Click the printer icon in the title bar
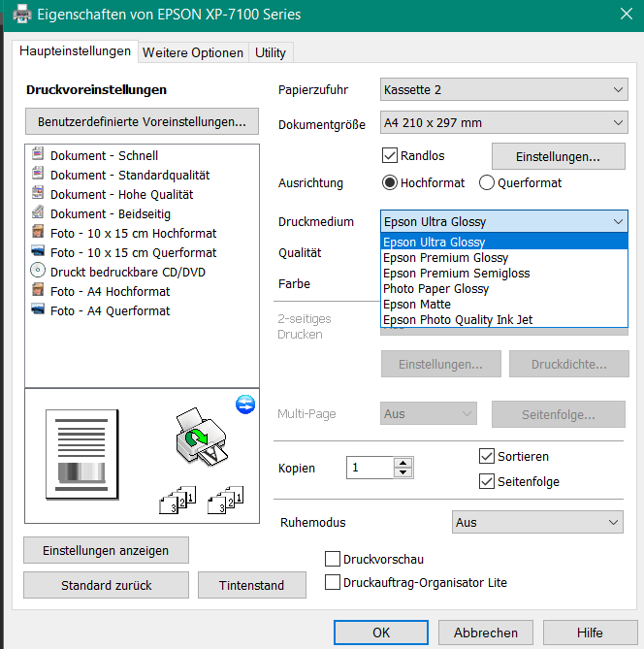 point(21,15)
